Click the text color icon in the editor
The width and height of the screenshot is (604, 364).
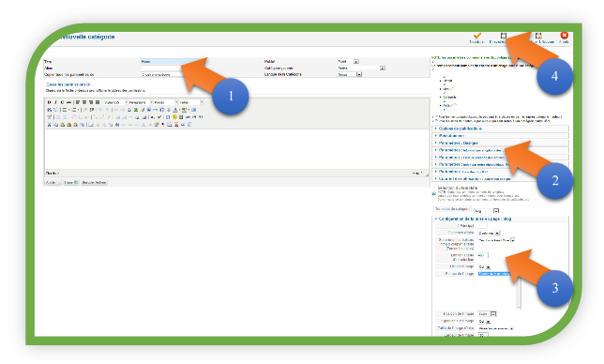click(174, 110)
